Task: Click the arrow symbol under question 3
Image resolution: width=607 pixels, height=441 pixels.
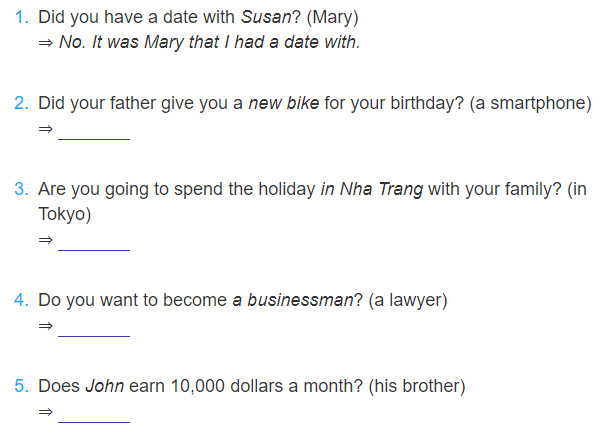Action: tap(45, 240)
